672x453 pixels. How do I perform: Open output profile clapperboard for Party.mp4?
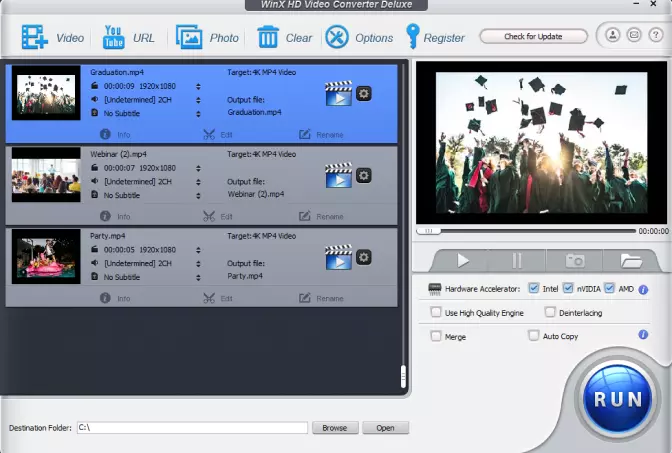[339, 257]
